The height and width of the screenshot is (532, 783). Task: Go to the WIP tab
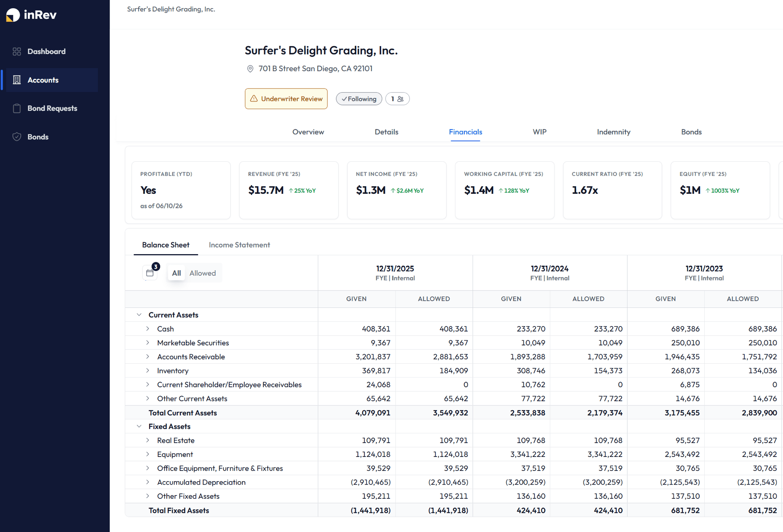click(539, 132)
